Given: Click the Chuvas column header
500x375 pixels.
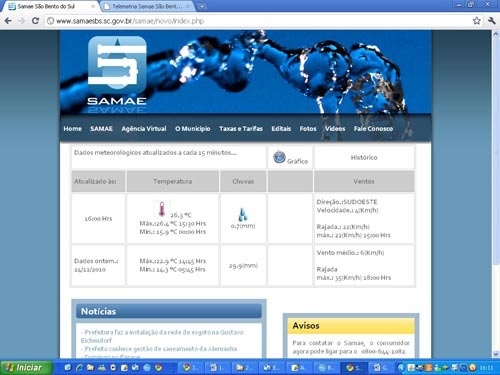Looking at the screenshot, I should (243, 181).
